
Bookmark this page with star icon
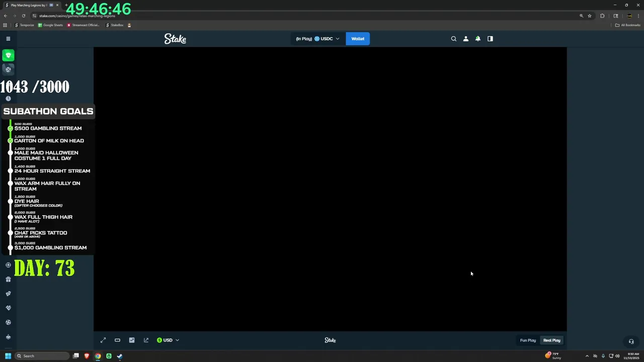(590, 16)
